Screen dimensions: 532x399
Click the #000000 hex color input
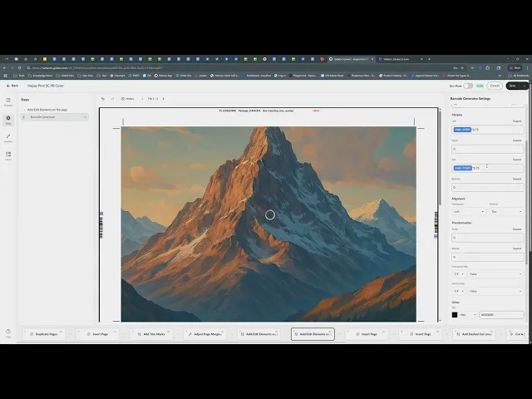[x=501, y=315]
